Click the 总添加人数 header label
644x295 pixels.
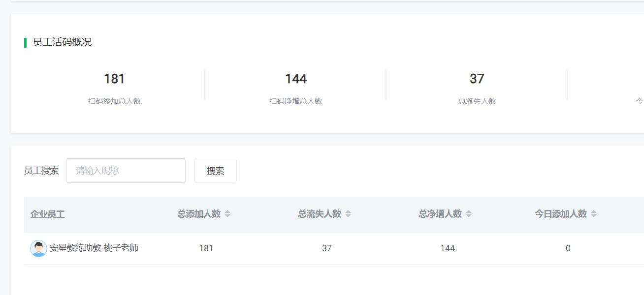pyautogui.click(x=199, y=214)
